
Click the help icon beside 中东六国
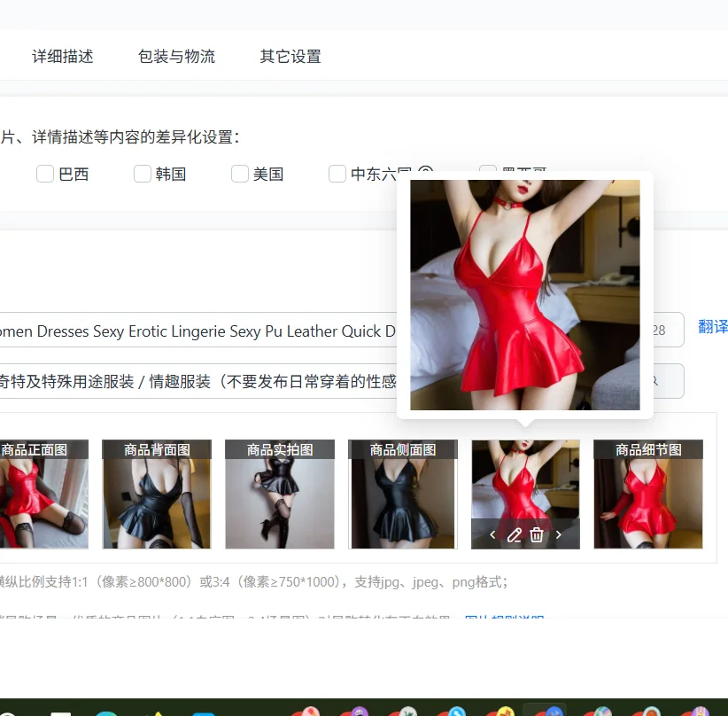[x=426, y=169]
